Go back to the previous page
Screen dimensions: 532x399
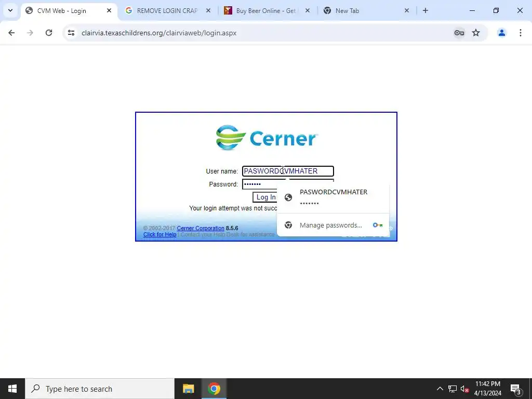[11, 33]
